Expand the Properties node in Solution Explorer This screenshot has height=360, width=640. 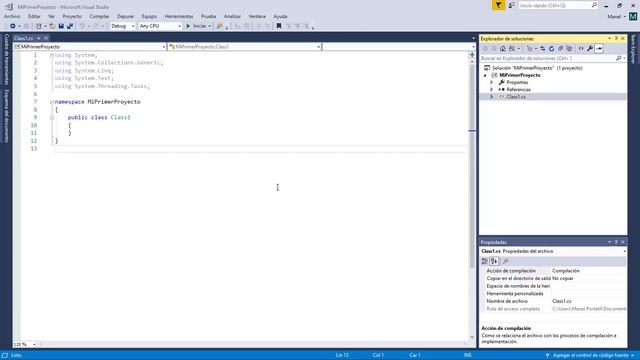pyautogui.click(x=491, y=82)
